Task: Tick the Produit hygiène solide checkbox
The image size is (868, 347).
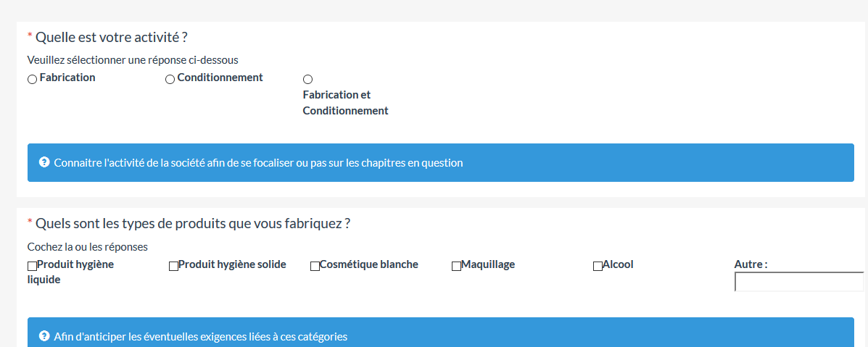Action: coord(173,266)
